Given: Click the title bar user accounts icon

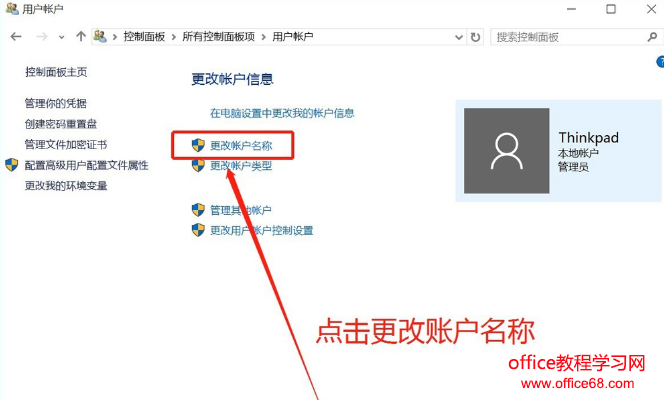Looking at the screenshot, I should [12, 8].
